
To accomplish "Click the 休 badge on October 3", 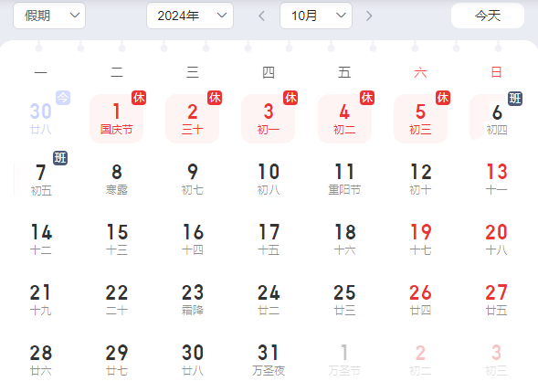I will click(290, 98).
